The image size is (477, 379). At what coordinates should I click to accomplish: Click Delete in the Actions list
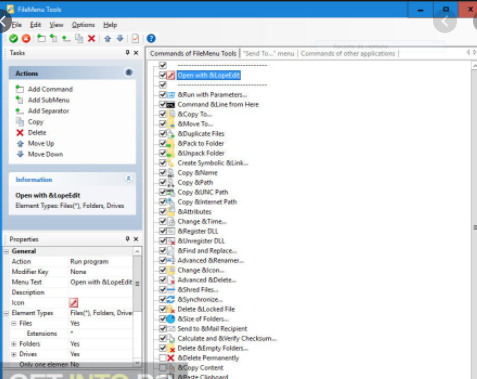pyautogui.click(x=37, y=133)
